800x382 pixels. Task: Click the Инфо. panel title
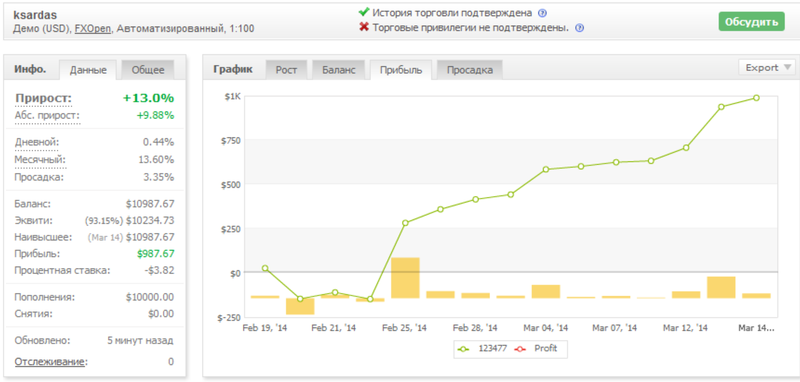[30, 69]
